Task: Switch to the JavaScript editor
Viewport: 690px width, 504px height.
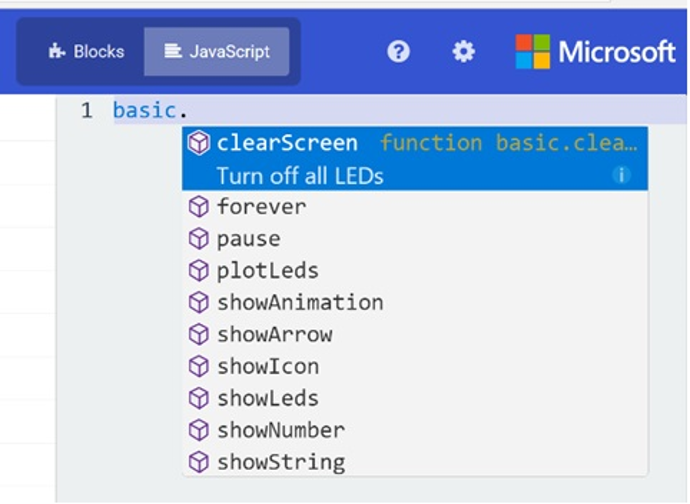Action: point(217,51)
